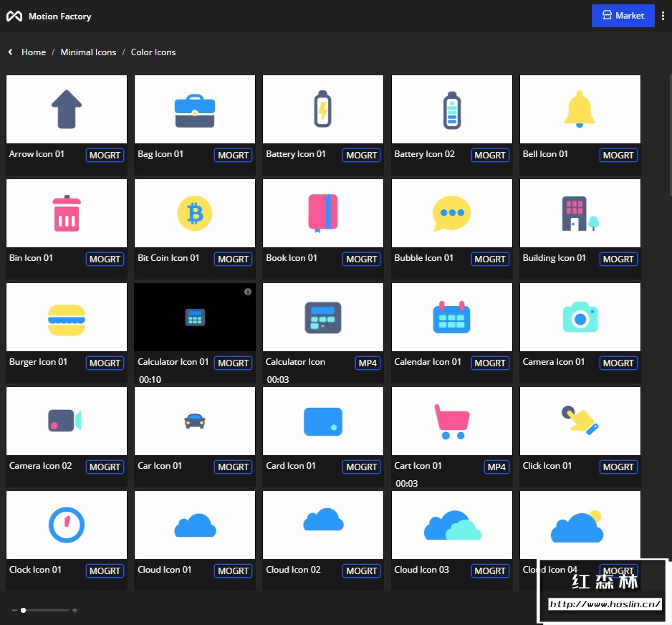Click the thumbnail size slider handle
The image size is (672, 625).
click(23, 610)
